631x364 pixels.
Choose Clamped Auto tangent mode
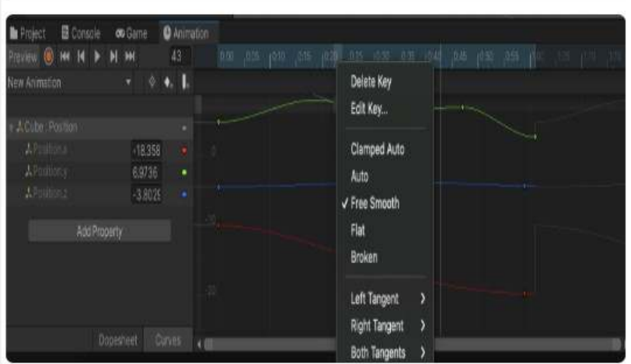(x=378, y=149)
